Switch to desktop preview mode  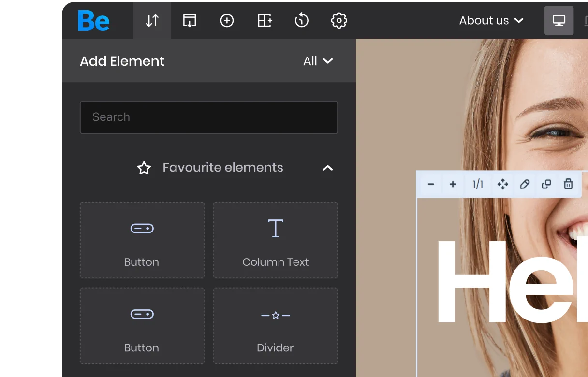coord(559,21)
